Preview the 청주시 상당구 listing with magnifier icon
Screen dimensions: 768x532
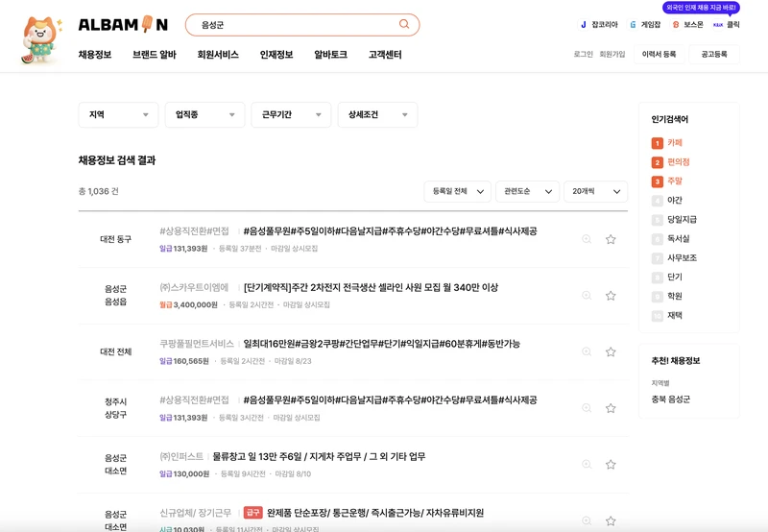click(587, 408)
